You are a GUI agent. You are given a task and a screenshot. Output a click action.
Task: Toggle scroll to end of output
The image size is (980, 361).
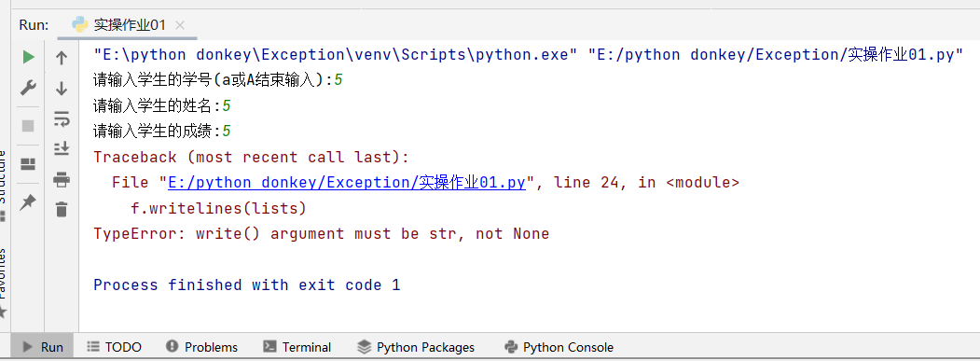(62, 149)
